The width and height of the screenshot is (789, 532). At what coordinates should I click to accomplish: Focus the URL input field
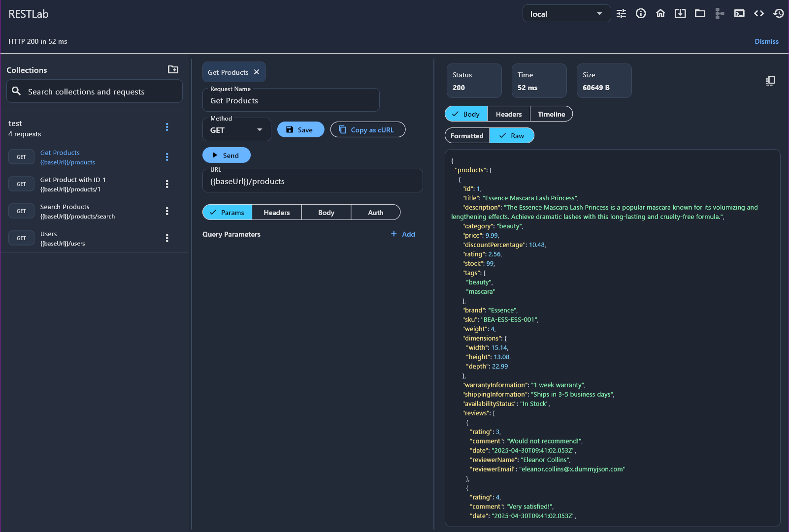[x=313, y=181]
